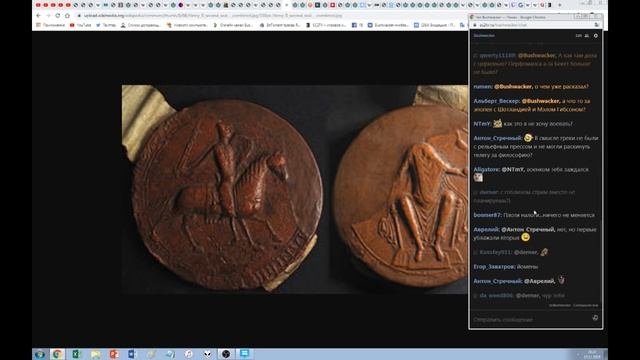Image resolution: width=640 pixels, height=360 pixels.
Task: Open Excel from the taskbar
Action: tap(76, 354)
